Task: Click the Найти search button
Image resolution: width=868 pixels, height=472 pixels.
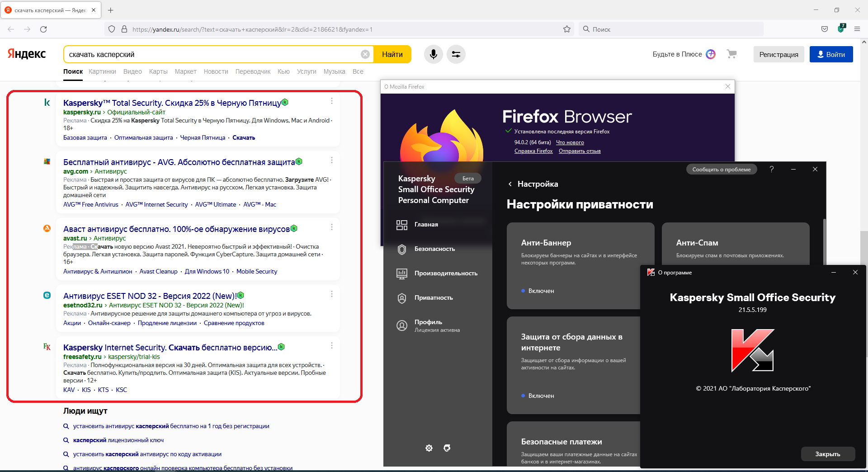Action: (392, 54)
